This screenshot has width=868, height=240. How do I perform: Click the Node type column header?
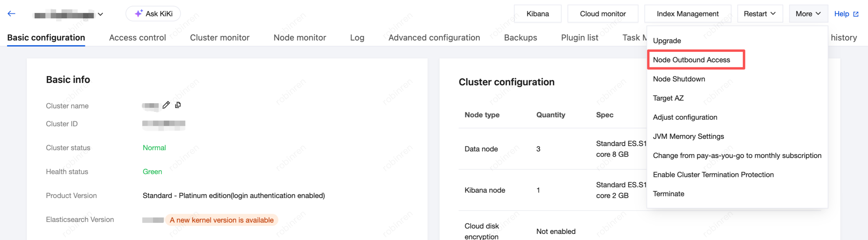pos(482,115)
